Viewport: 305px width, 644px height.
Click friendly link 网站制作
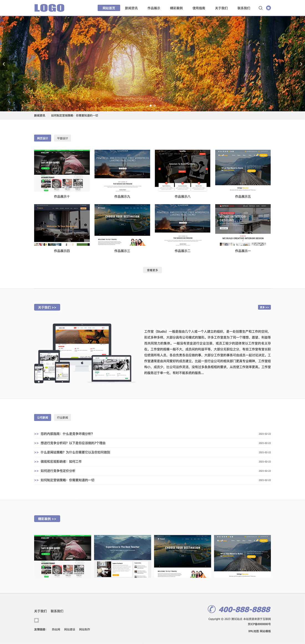[85, 629]
